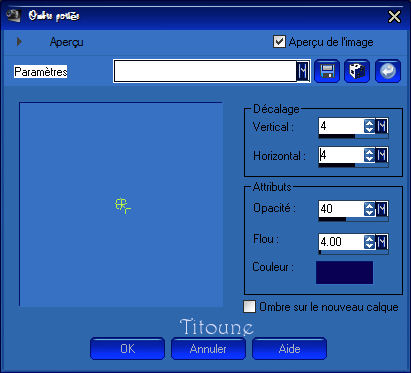Image resolution: width=411 pixels, height=373 pixels.
Task: Click the reset to default arrow icon
Action: tap(388, 71)
